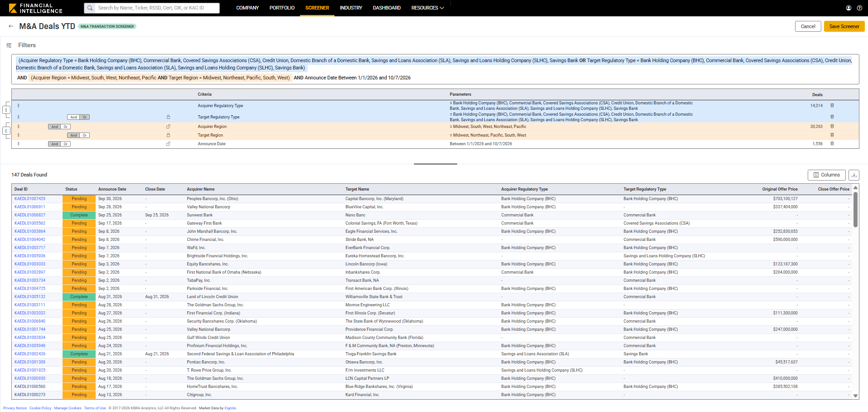Set Target Regulatory Type operator to And
Screen dimensions: 868x412
73,117
